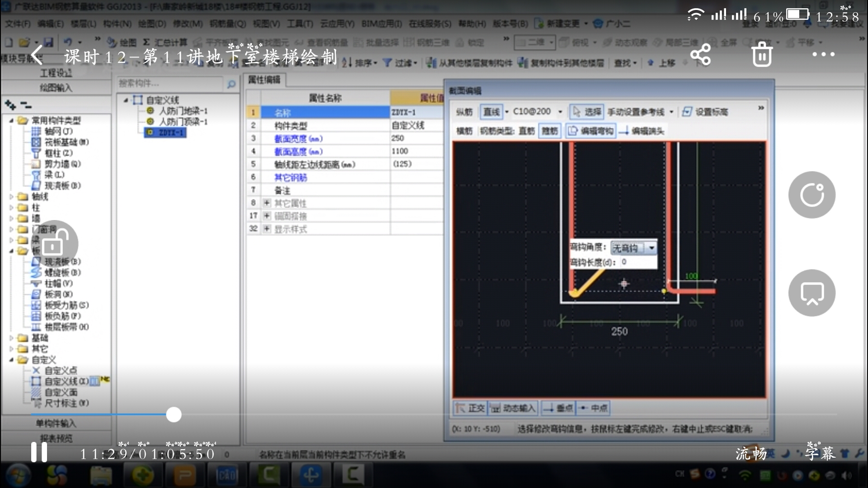
Task: Open the 文件(F) menu
Action: point(18,23)
